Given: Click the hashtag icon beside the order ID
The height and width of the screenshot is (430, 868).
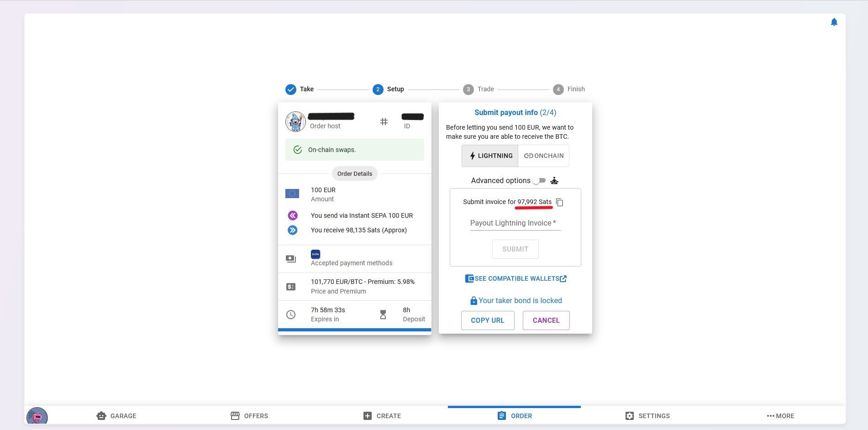Looking at the screenshot, I should [384, 121].
